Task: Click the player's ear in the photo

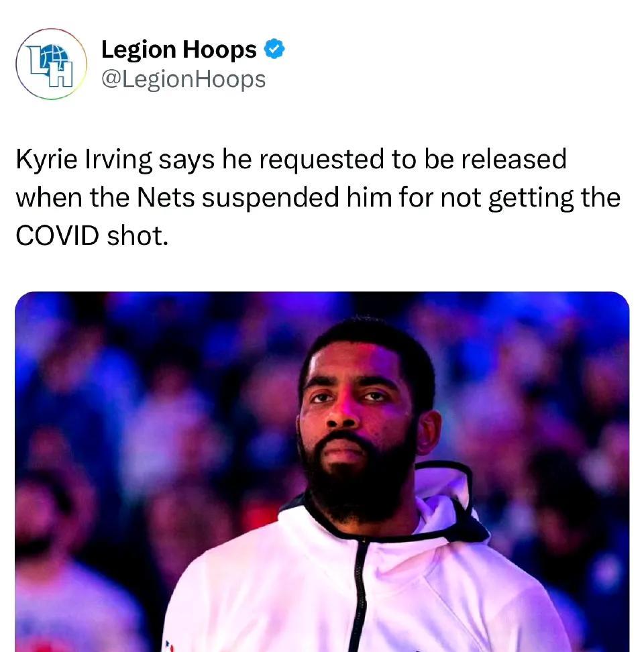Action: tap(428, 433)
